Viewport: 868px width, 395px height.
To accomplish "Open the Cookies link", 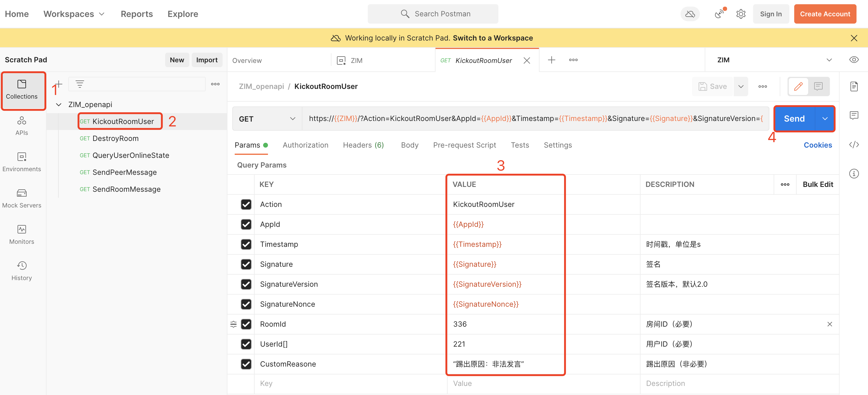I will [x=818, y=145].
